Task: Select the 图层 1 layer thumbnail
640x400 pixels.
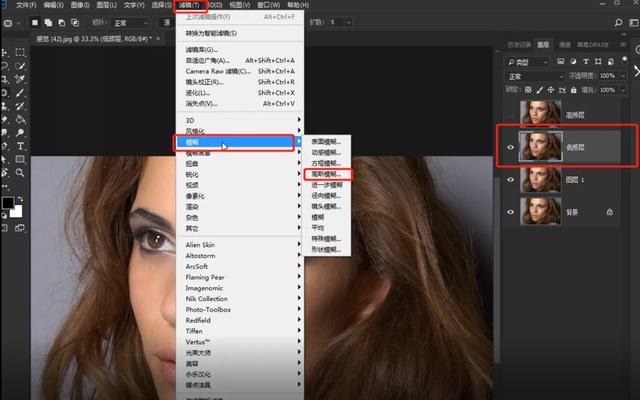Action: 540,180
